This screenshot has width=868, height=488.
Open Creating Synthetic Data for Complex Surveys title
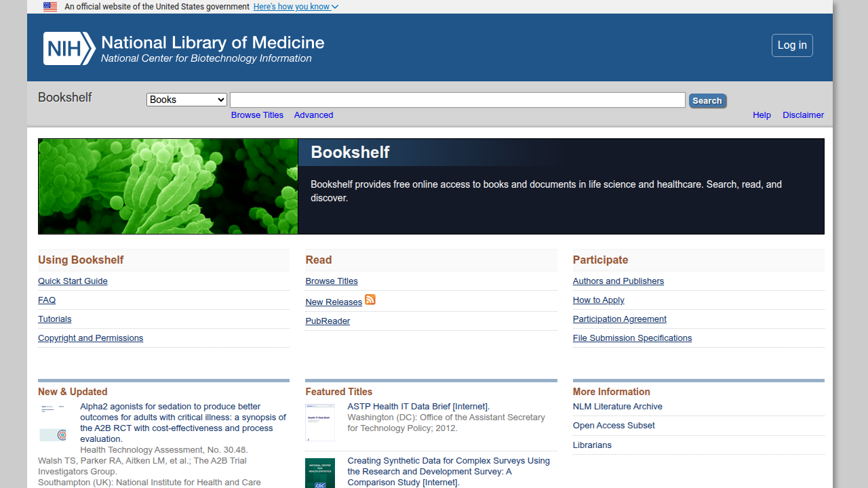448,472
